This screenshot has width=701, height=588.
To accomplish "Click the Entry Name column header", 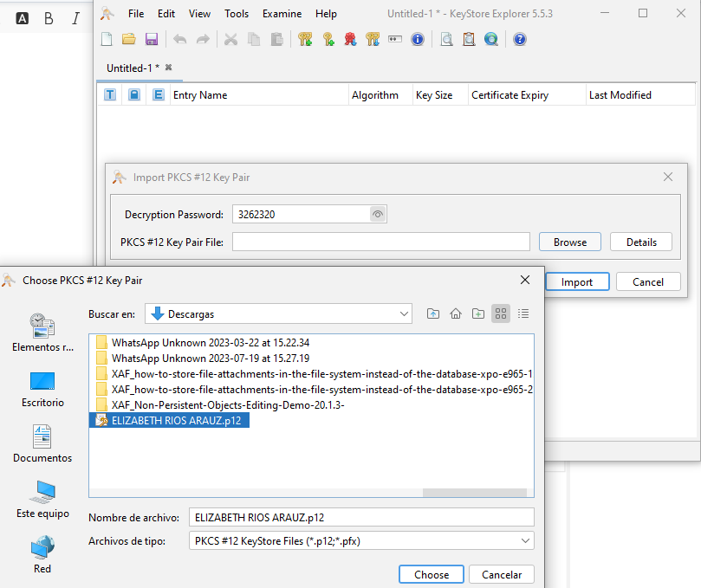I will tap(259, 94).
